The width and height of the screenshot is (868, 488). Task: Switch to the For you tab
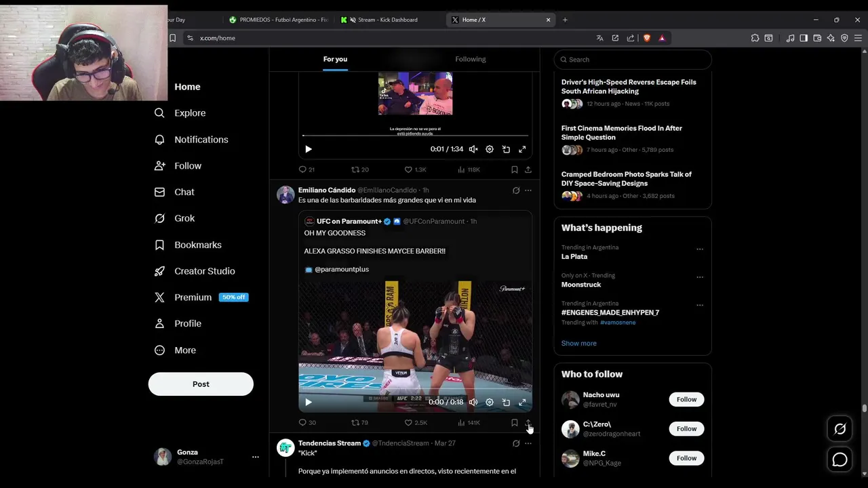335,60
